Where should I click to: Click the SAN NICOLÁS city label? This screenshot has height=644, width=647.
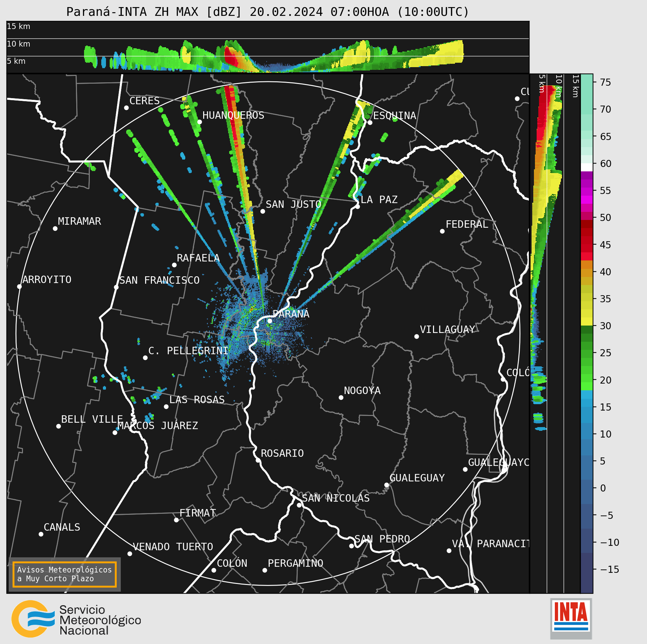(x=336, y=498)
